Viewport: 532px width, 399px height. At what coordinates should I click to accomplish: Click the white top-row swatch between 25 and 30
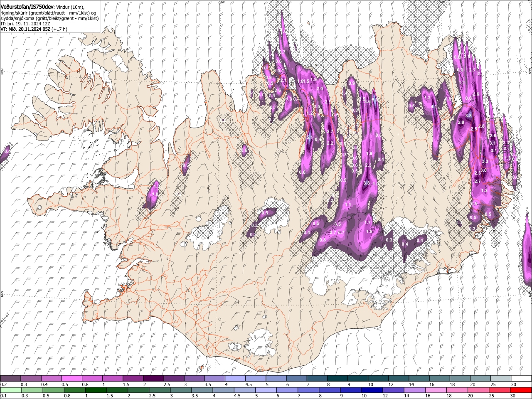pos(500,379)
